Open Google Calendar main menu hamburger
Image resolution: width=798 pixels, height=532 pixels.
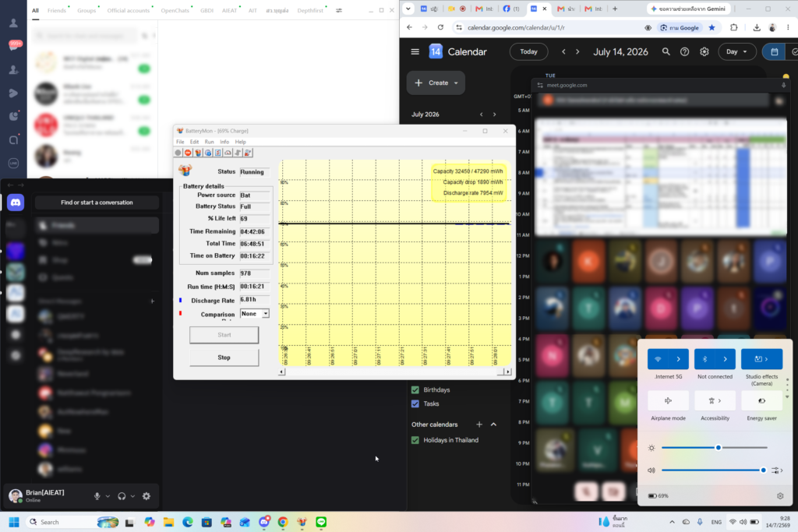(x=415, y=51)
